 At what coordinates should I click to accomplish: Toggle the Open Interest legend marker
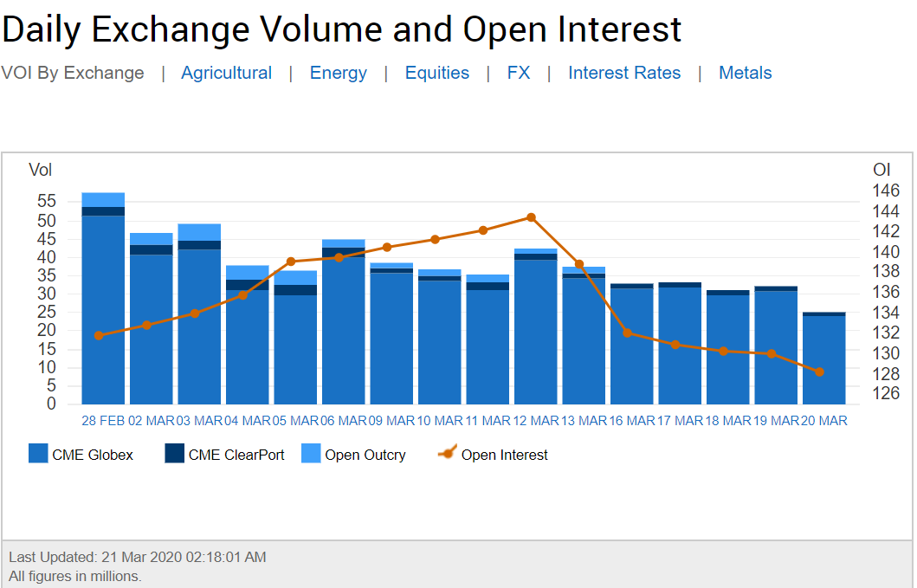(x=448, y=452)
